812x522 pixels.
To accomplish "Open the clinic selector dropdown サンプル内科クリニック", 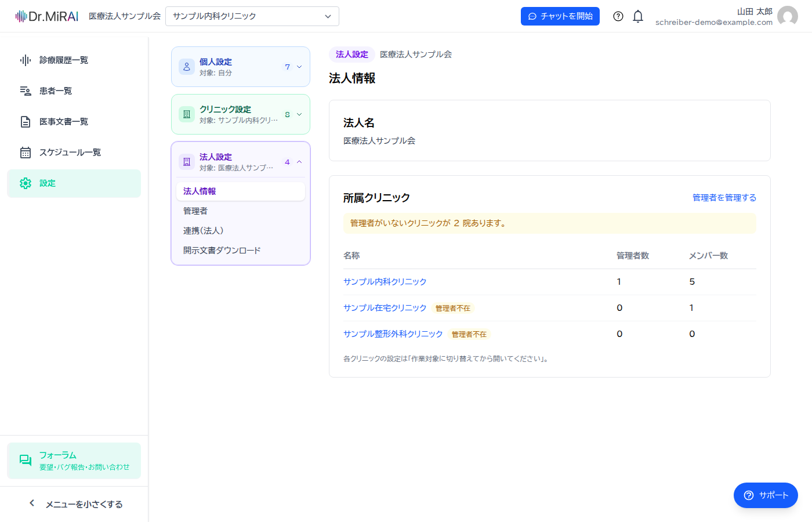I will (252, 16).
